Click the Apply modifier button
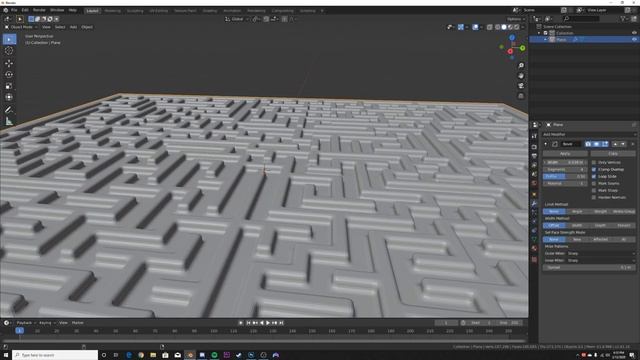This screenshot has width=640, height=360. [x=565, y=154]
